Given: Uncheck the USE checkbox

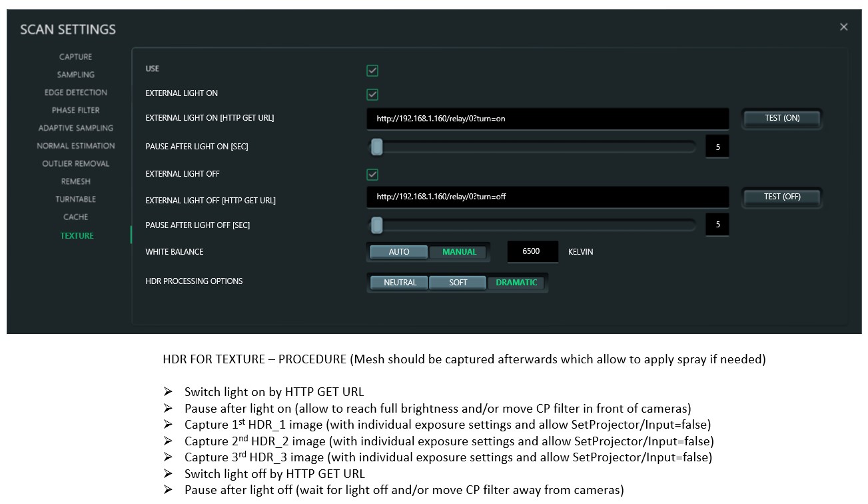Looking at the screenshot, I should (x=372, y=71).
